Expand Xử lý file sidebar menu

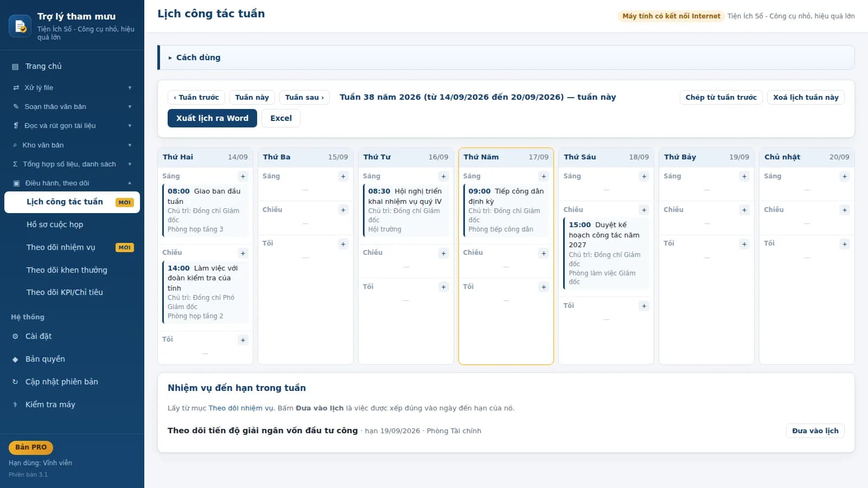pos(72,87)
